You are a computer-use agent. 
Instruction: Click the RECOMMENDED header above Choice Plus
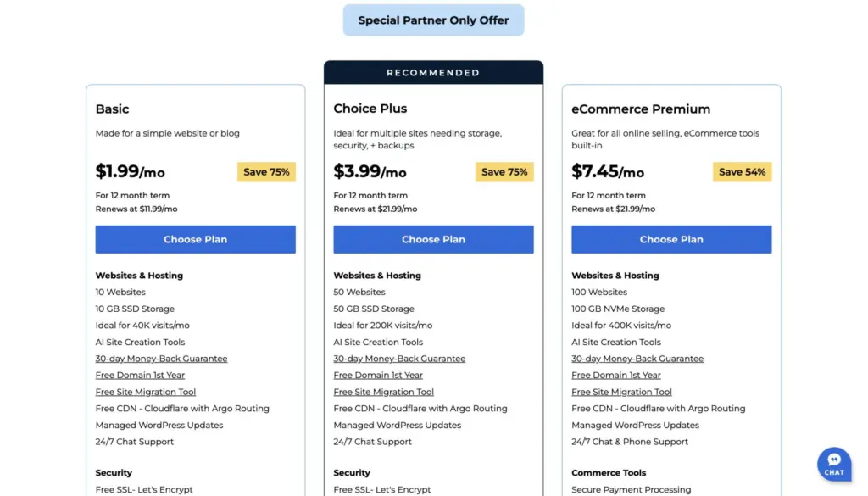(x=433, y=73)
